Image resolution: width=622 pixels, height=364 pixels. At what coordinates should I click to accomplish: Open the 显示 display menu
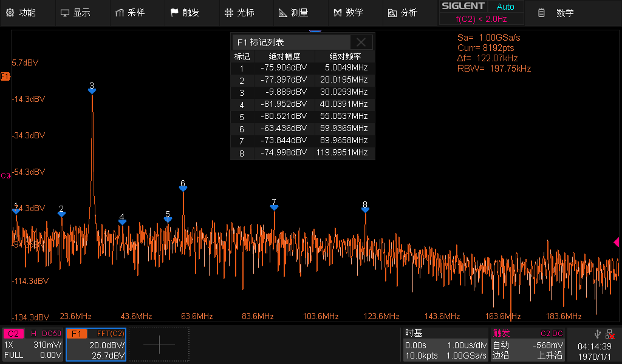click(x=75, y=13)
